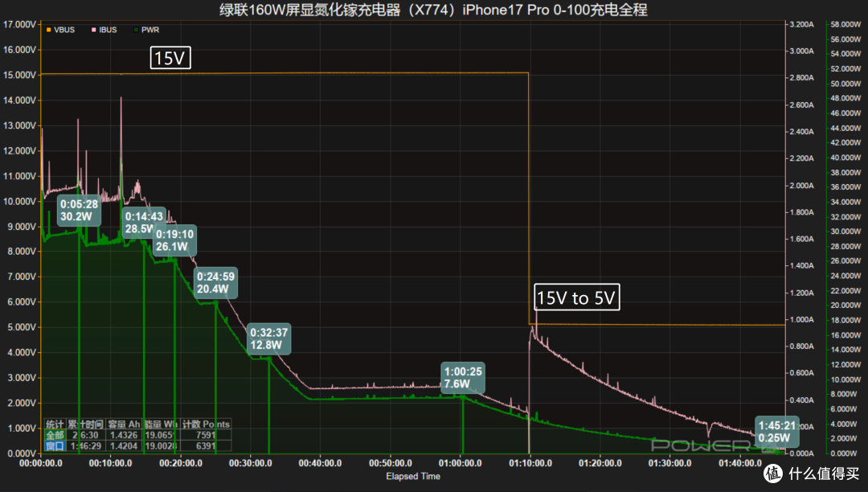Click the 3.200A current axis label
The height and width of the screenshot is (492, 868).
tap(801, 24)
